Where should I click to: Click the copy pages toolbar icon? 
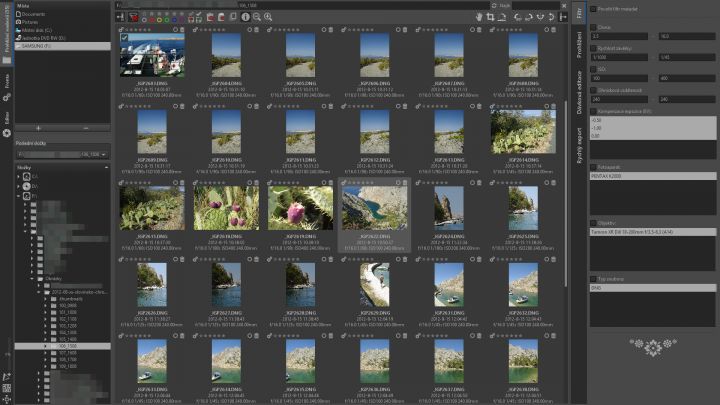click(x=233, y=17)
